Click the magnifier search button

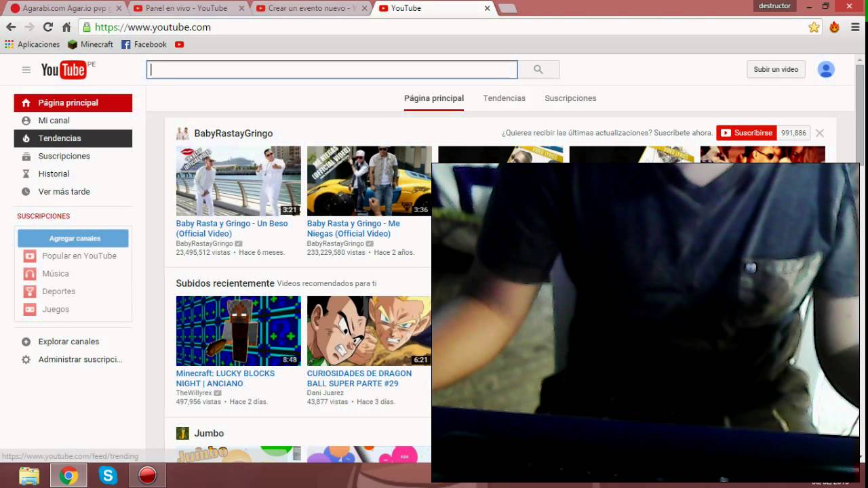[x=538, y=69]
